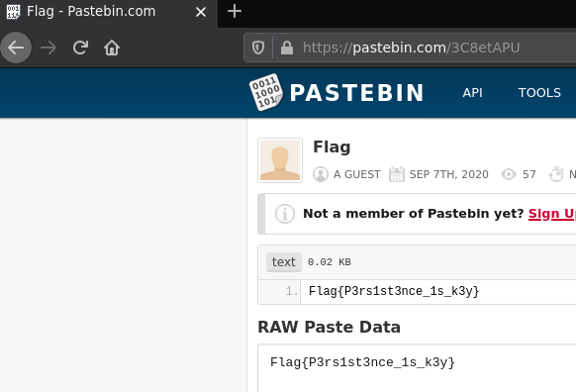Click the expiration stopwatch icon
Screen dimensions: 576x392
coord(556,174)
